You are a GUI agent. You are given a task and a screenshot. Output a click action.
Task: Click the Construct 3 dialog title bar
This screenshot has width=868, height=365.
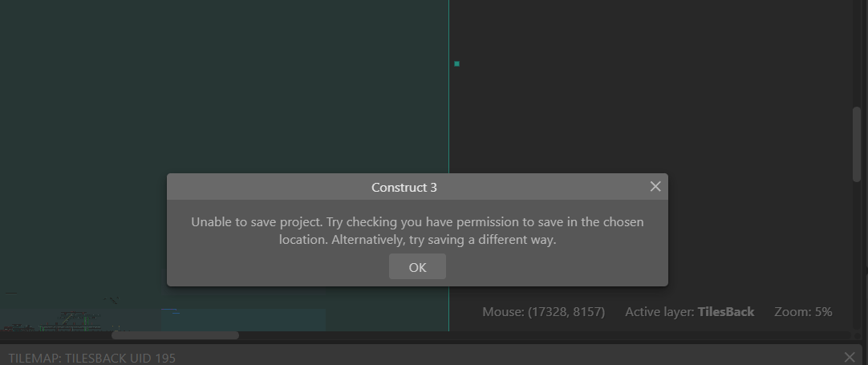coord(404,187)
